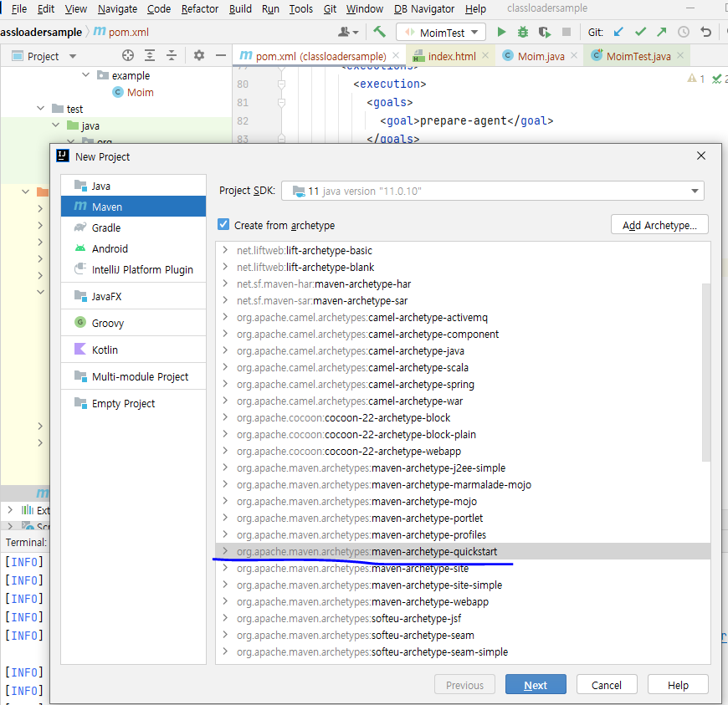Rollback changes with undo arrow icon
This screenshot has width=728, height=705.
pyautogui.click(x=705, y=32)
